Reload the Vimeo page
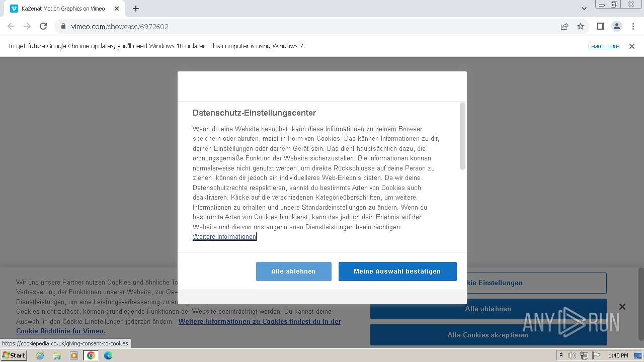This screenshot has height=362, width=644. pyautogui.click(x=43, y=26)
